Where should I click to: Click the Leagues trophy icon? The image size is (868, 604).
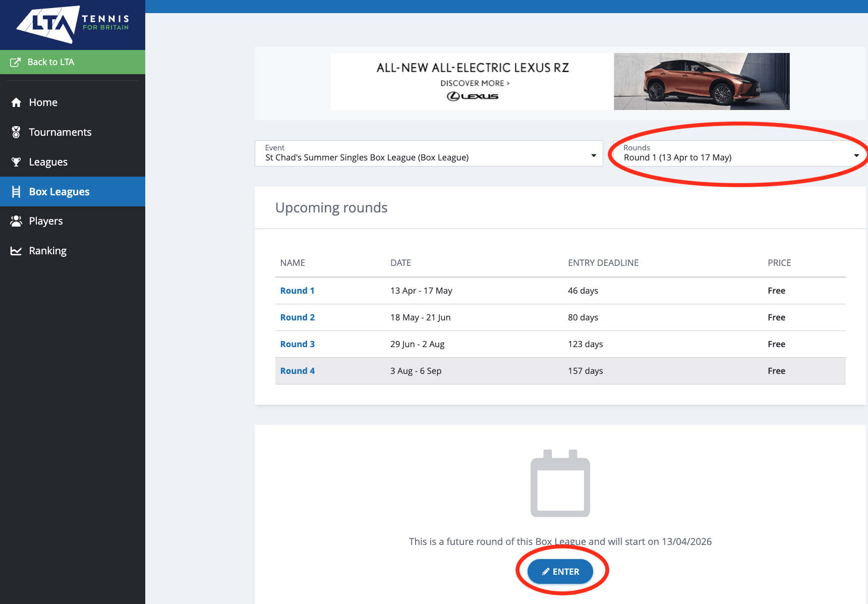pyautogui.click(x=16, y=162)
